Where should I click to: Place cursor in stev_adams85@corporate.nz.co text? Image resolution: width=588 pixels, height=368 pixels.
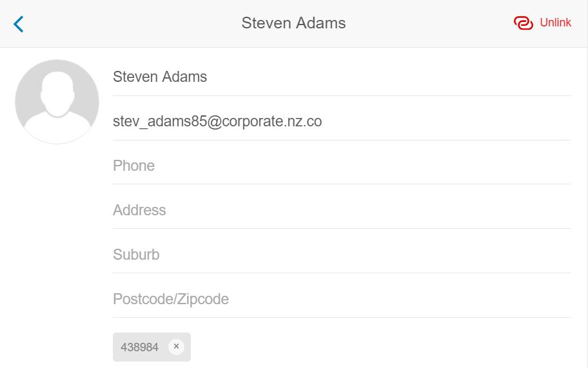pos(217,121)
